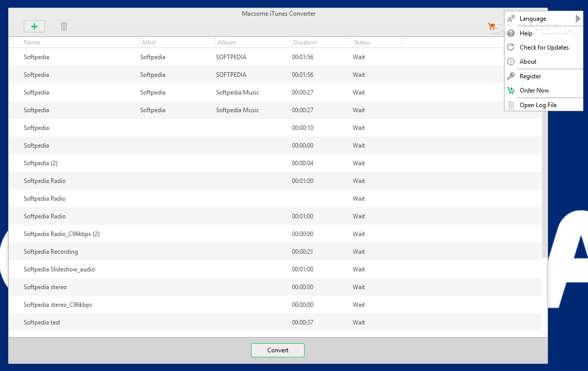Click the vertical scrollbar thumb of the list
This screenshot has width=588, height=371.
[544, 185]
